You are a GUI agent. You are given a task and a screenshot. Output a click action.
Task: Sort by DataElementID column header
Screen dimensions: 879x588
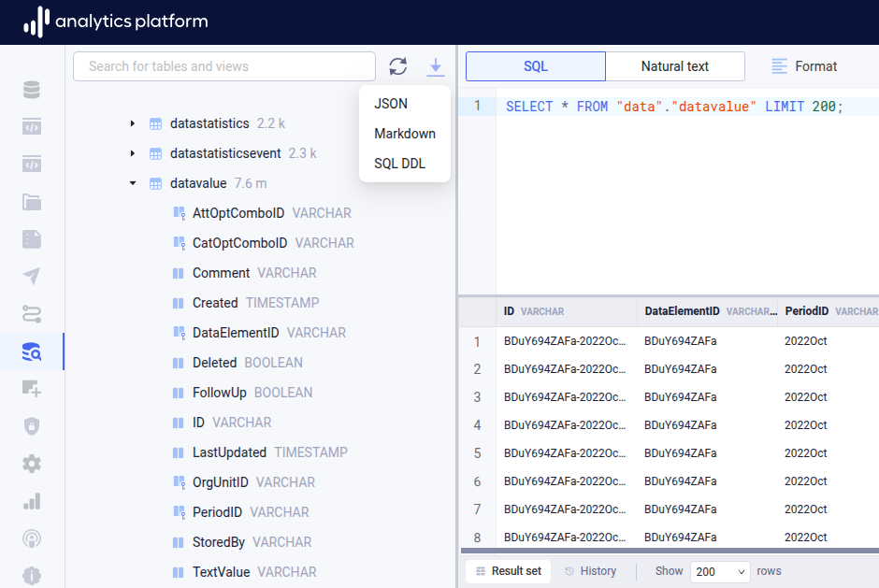point(708,311)
